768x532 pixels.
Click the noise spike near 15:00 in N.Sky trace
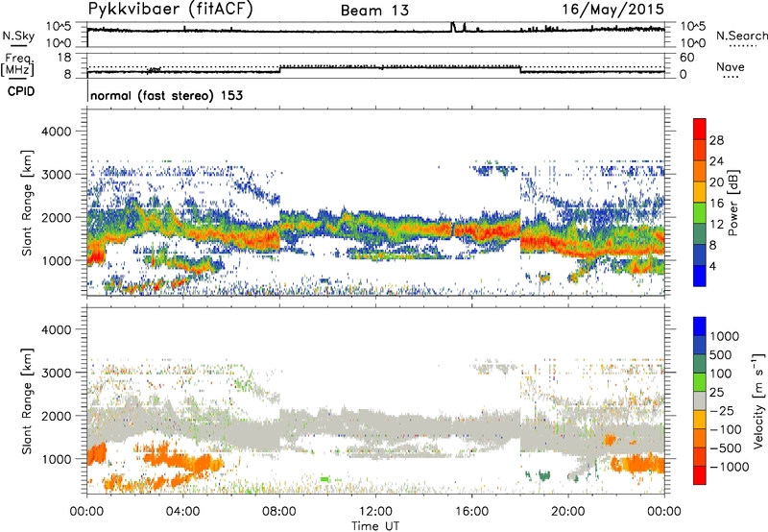coord(453,27)
